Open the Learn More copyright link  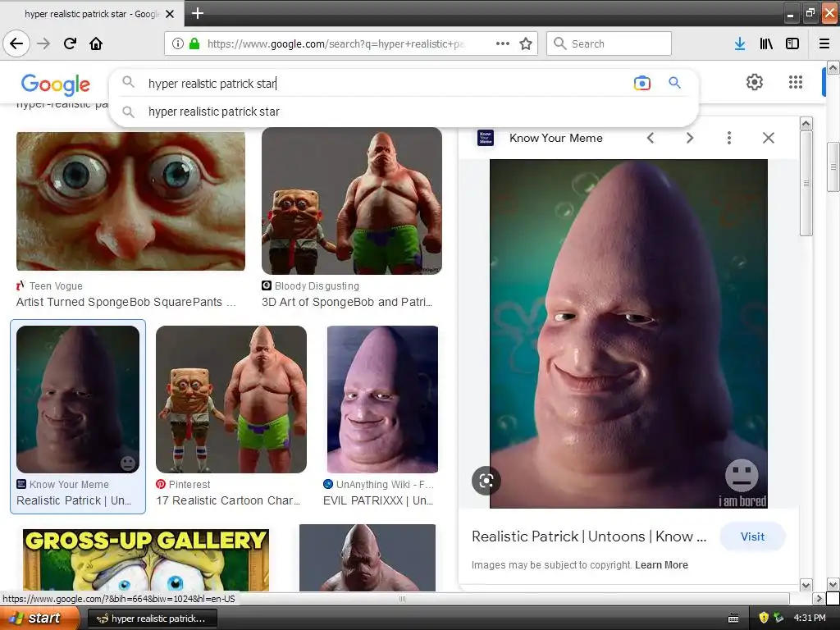click(661, 564)
